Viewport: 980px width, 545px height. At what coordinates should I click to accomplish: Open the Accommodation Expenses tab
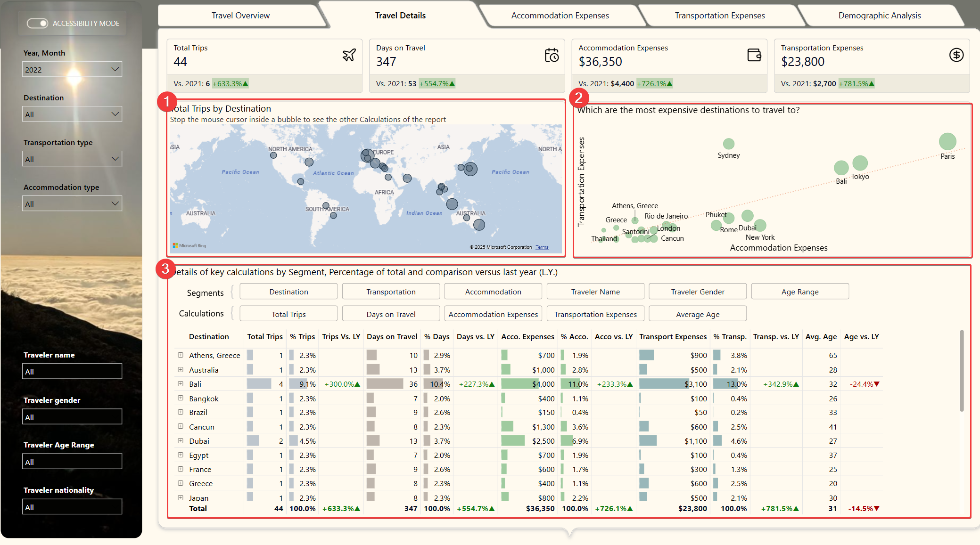pos(560,16)
